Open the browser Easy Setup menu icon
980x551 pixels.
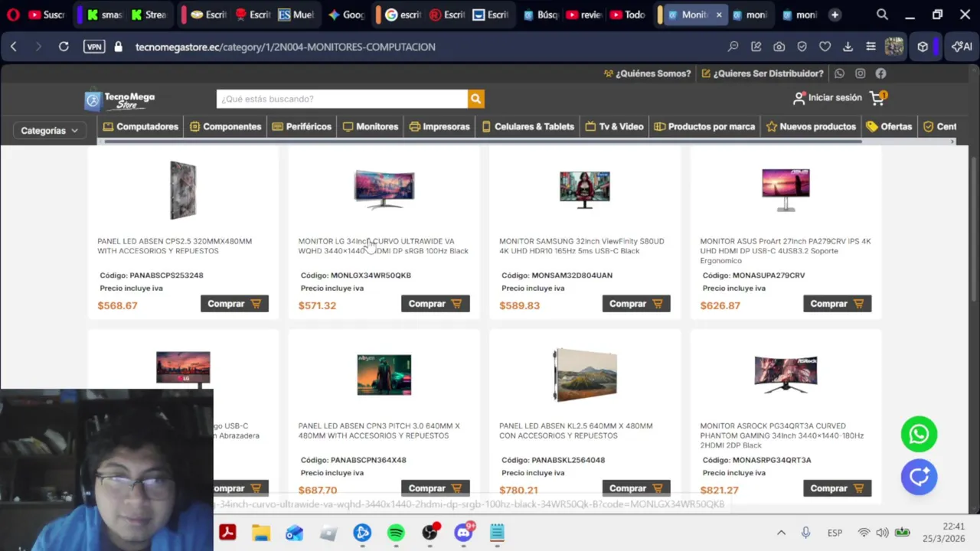pos(871,47)
